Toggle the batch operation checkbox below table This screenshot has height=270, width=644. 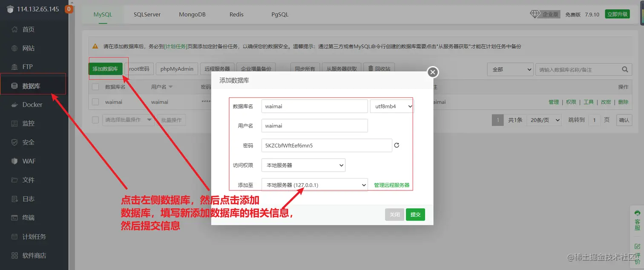coord(95,120)
